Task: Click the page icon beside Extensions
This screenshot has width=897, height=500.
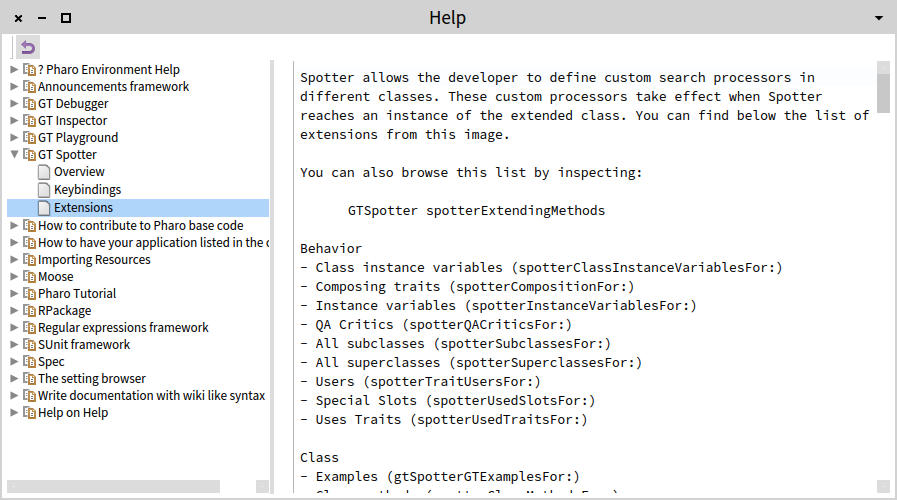Action: pos(44,208)
